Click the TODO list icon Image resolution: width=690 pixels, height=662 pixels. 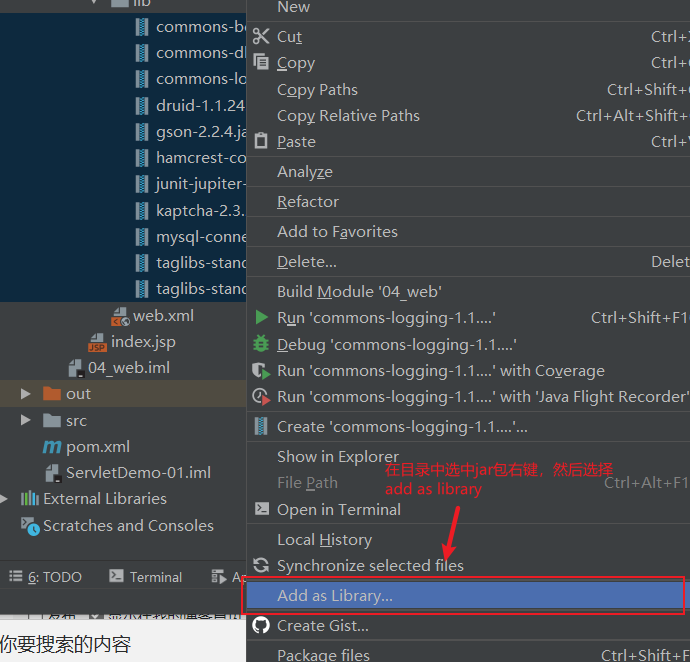16,576
